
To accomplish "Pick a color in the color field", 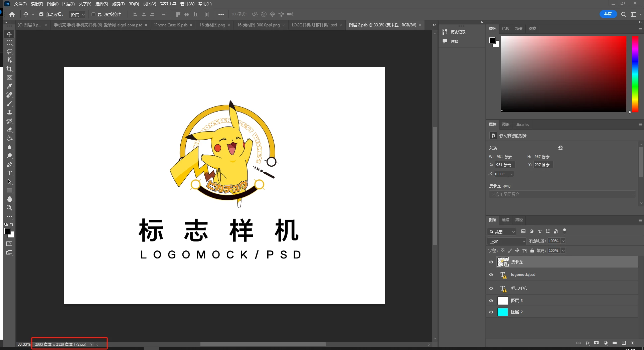I will click(x=563, y=74).
